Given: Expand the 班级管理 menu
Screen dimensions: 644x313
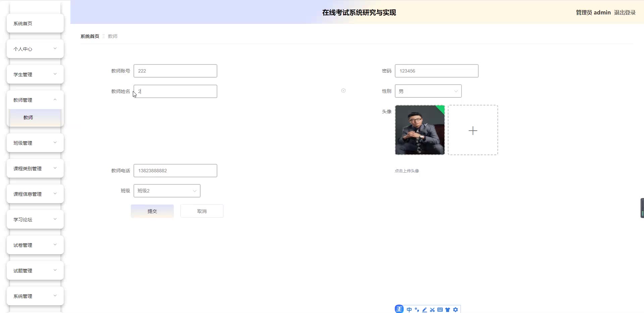Looking at the screenshot, I should pyautogui.click(x=35, y=143).
